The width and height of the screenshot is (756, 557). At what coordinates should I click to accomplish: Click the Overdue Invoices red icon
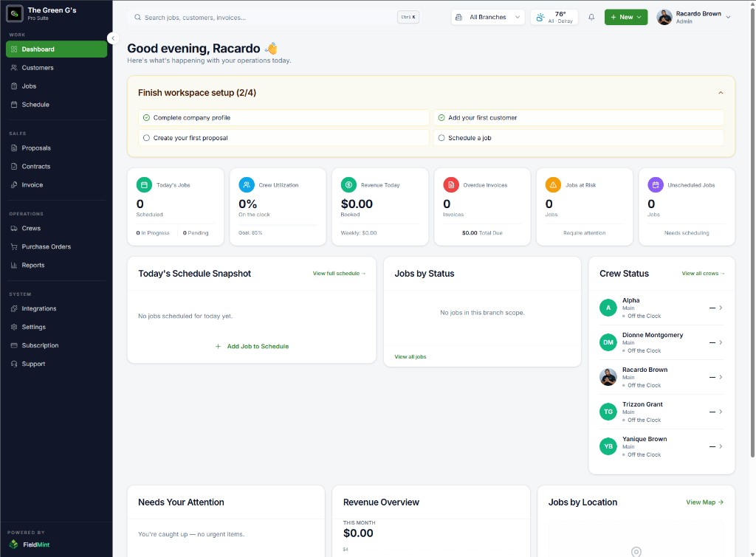pos(451,185)
